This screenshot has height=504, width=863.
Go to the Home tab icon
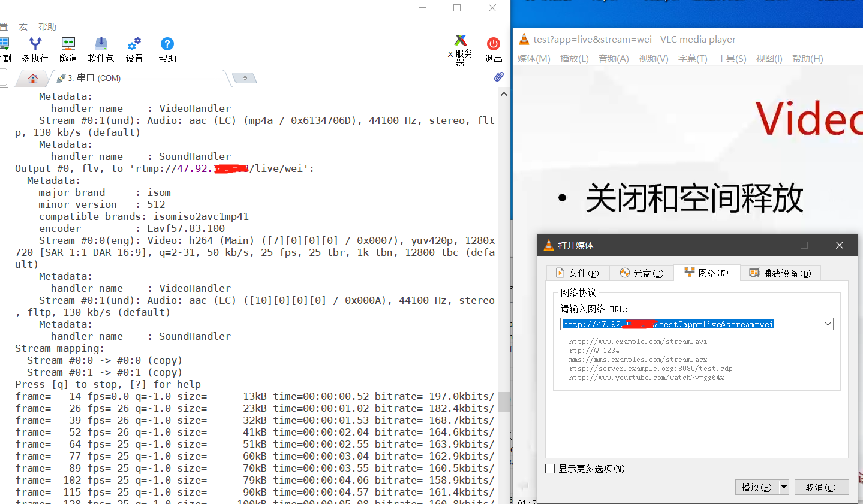pyautogui.click(x=33, y=78)
